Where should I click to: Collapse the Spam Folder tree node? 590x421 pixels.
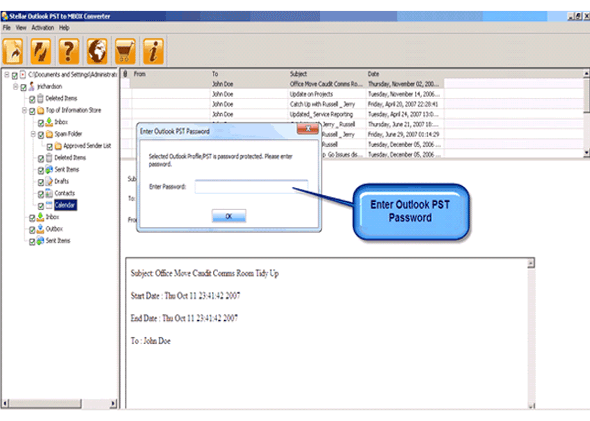[33, 134]
